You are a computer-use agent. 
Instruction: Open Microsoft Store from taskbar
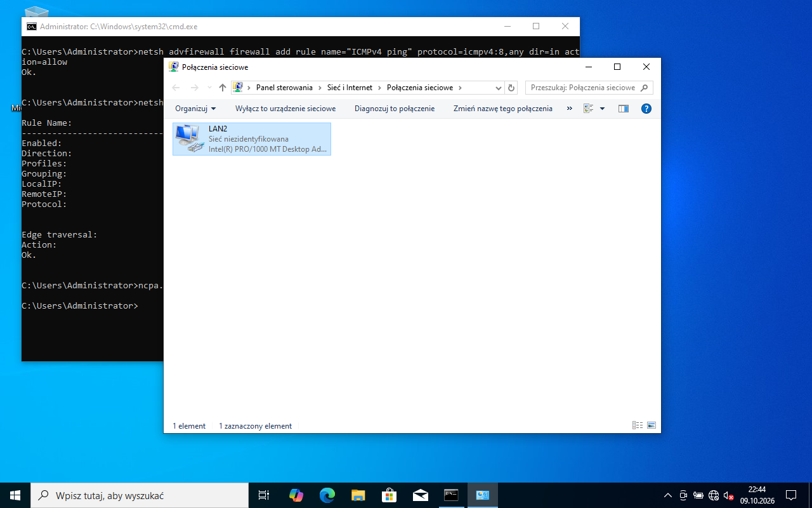point(390,495)
